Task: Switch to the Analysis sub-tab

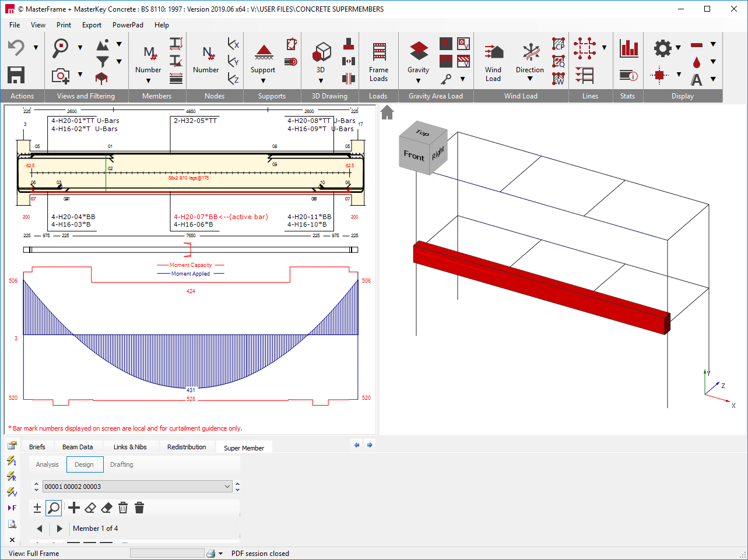Action: (47, 464)
